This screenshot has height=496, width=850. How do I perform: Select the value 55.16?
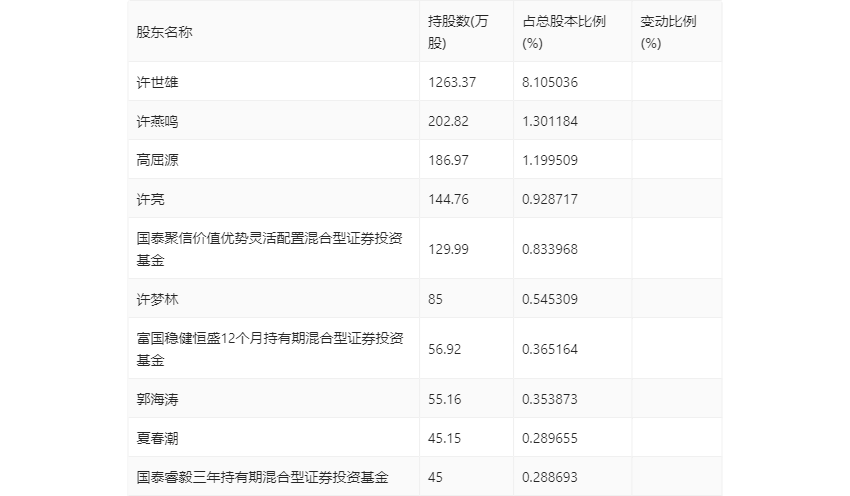(x=445, y=400)
